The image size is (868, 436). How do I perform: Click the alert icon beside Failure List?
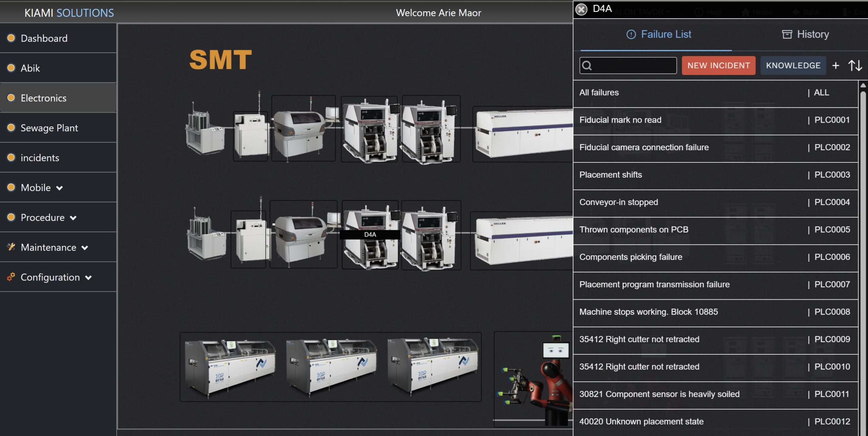pos(631,34)
